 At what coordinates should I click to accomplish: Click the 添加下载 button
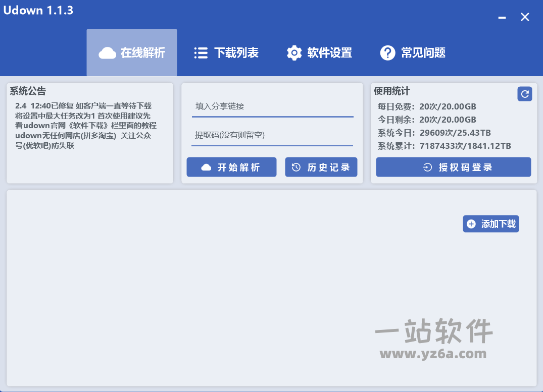pyautogui.click(x=490, y=224)
